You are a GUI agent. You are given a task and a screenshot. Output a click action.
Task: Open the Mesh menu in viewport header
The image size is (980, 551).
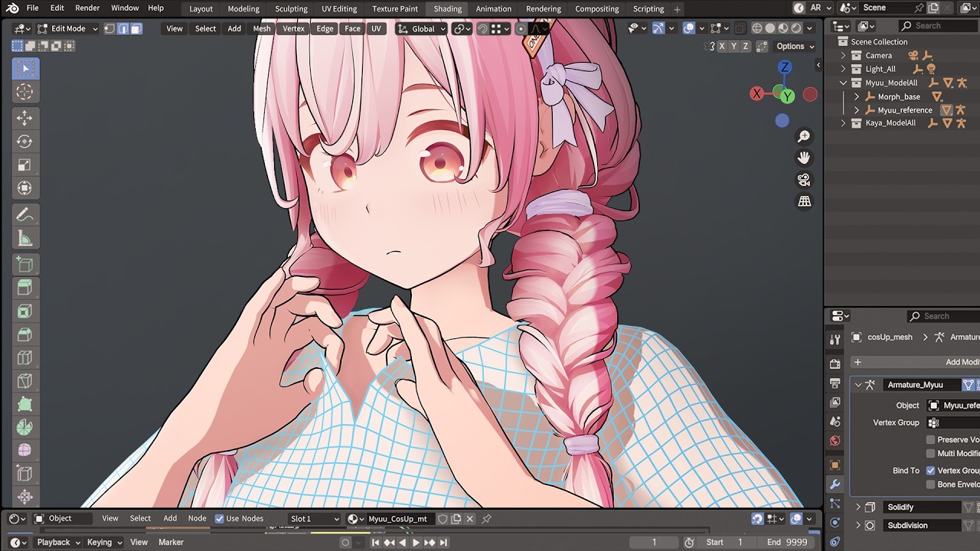click(262, 28)
